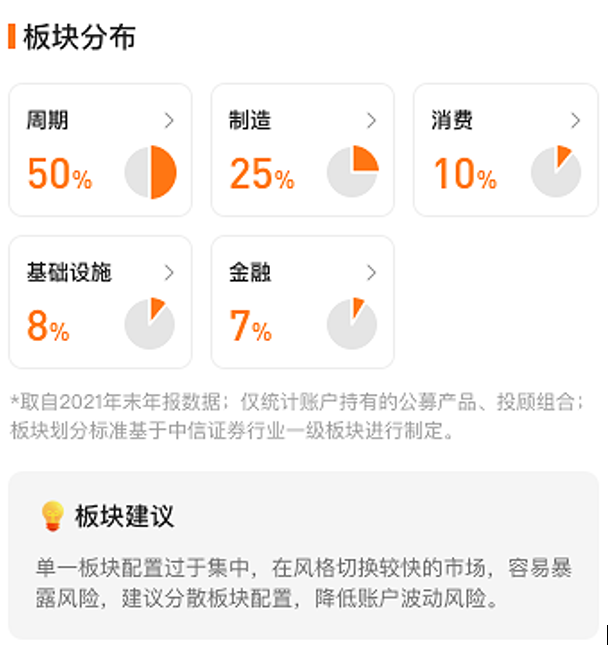The width and height of the screenshot is (608, 645).
Task: Click the 周期 sector pie chart icon
Action: click(151, 173)
